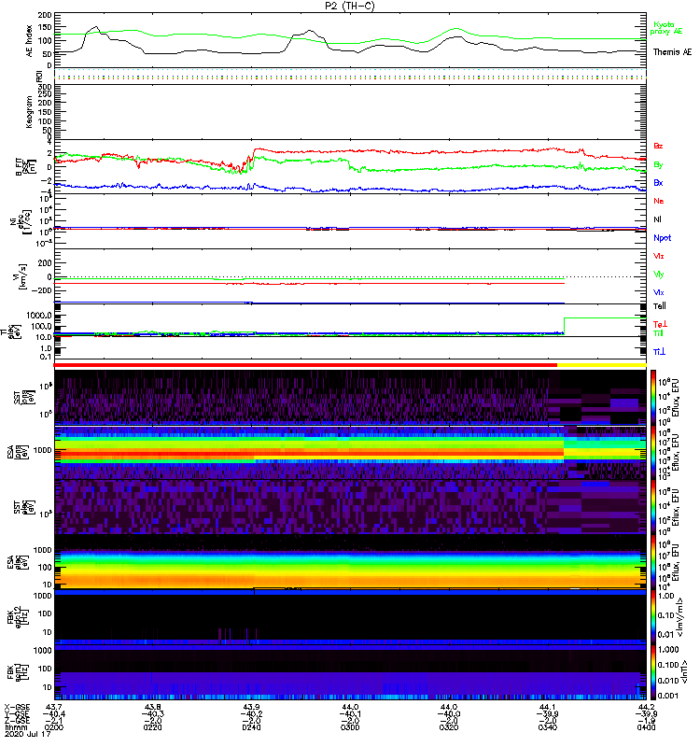Click the <|mV/m|> colorbar label
Viewport: 700px width, 747px height.
point(680,617)
